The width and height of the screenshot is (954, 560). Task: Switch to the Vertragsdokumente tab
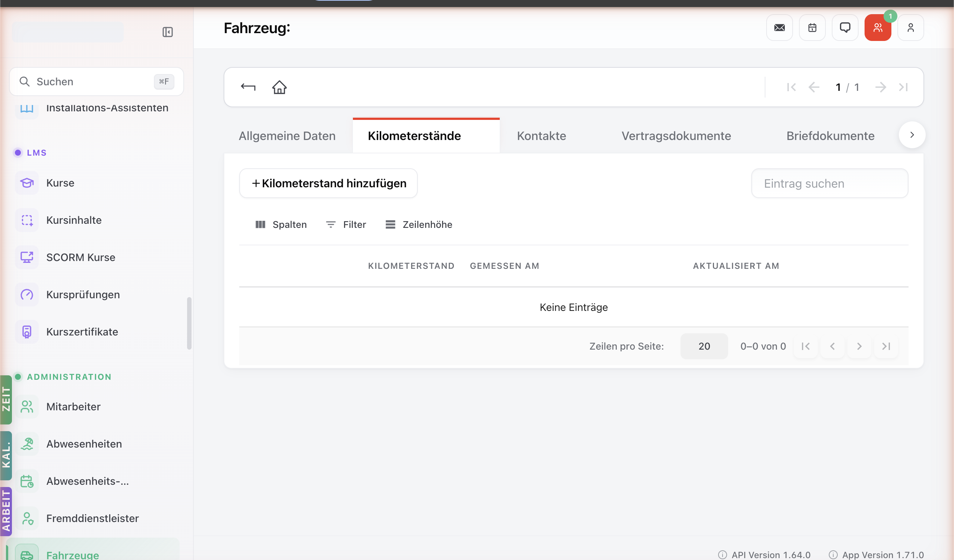(x=676, y=136)
